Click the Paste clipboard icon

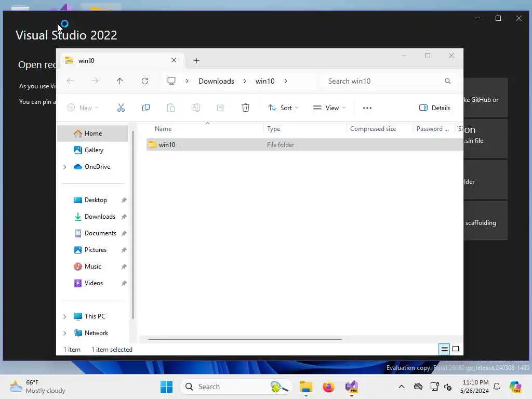click(x=170, y=108)
